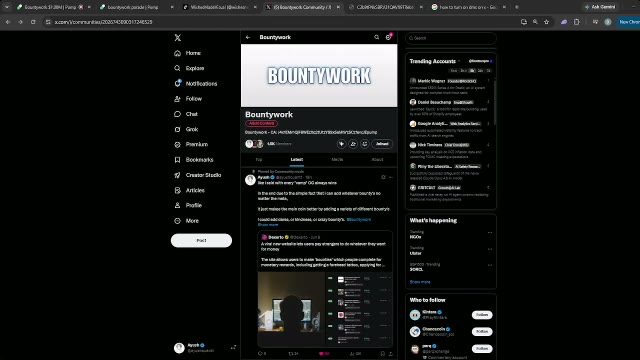Open Articles in the left sidebar
The width and height of the screenshot is (640, 360).
[189, 190]
